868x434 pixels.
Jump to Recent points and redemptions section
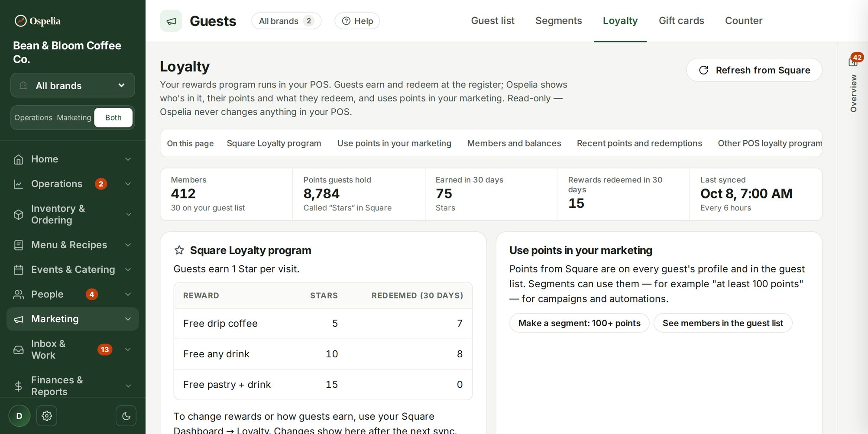639,143
